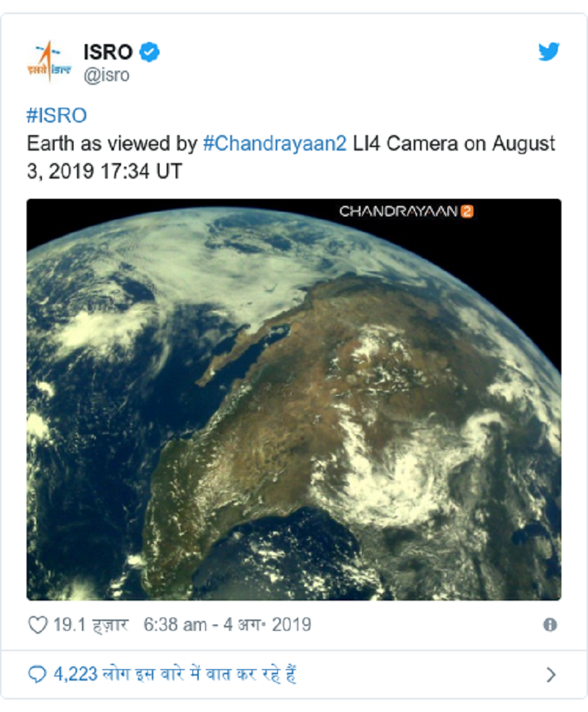Click the date 4 अग॰ 2019
The width and height of the screenshot is (588, 712).
coord(267,624)
